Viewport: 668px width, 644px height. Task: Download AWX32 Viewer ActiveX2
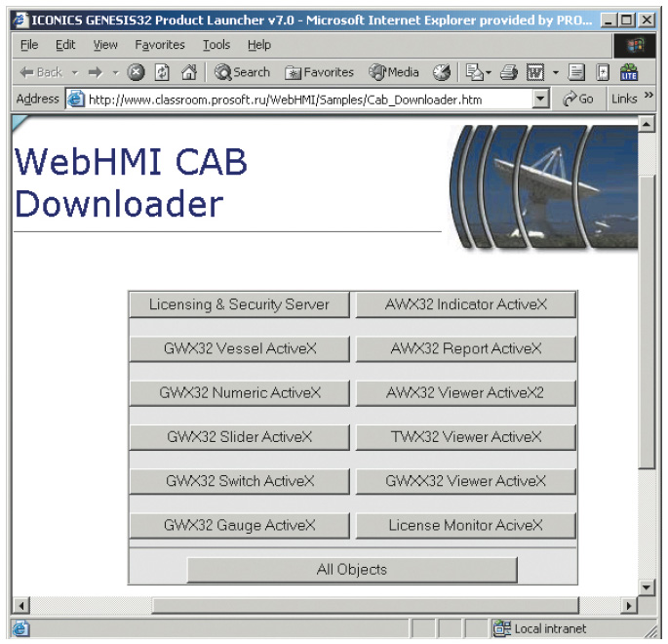click(x=465, y=393)
